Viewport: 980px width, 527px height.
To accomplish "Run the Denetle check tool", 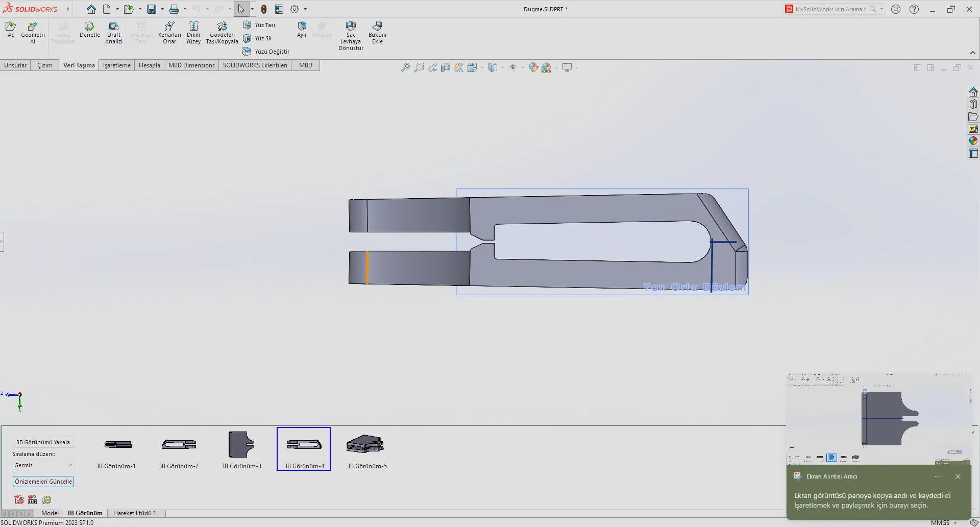I will click(x=90, y=30).
